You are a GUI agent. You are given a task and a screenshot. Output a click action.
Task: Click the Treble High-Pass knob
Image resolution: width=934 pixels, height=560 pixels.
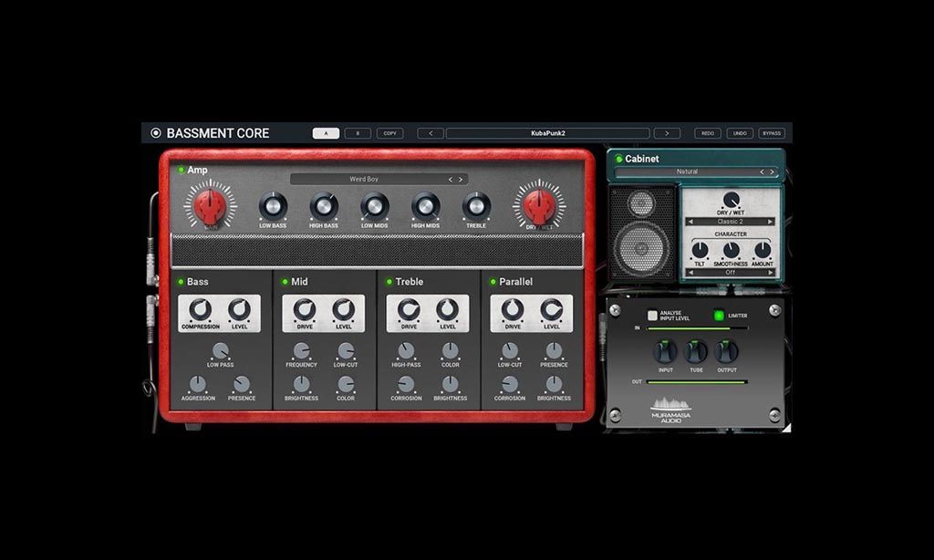pyautogui.click(x=406, y=351)
